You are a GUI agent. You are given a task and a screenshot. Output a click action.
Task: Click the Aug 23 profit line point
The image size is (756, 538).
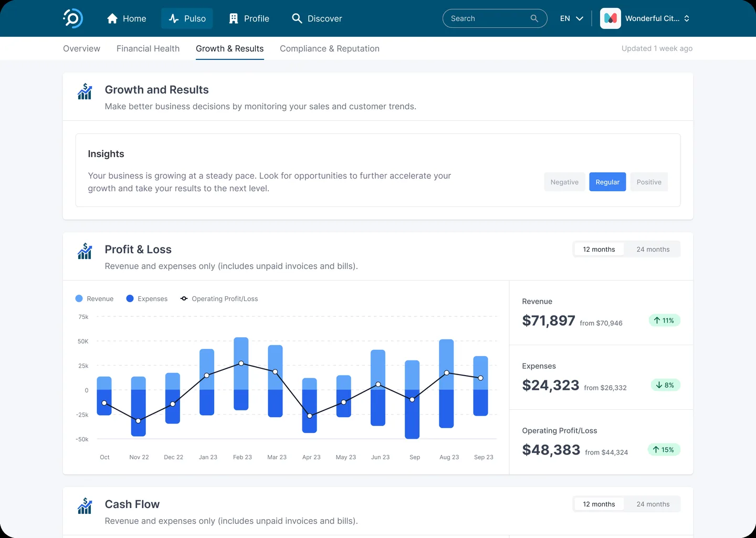pos(447,373)
